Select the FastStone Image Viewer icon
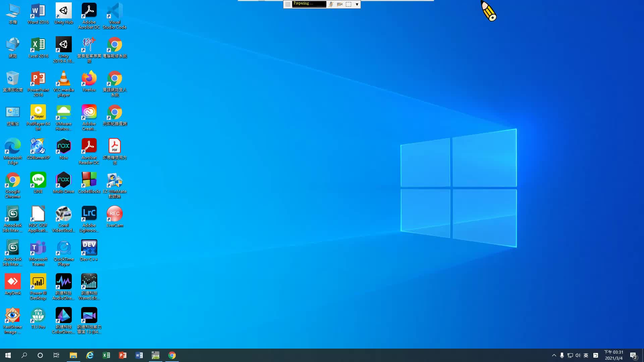This screenshot has width=644, height=362. coord(13,321)
